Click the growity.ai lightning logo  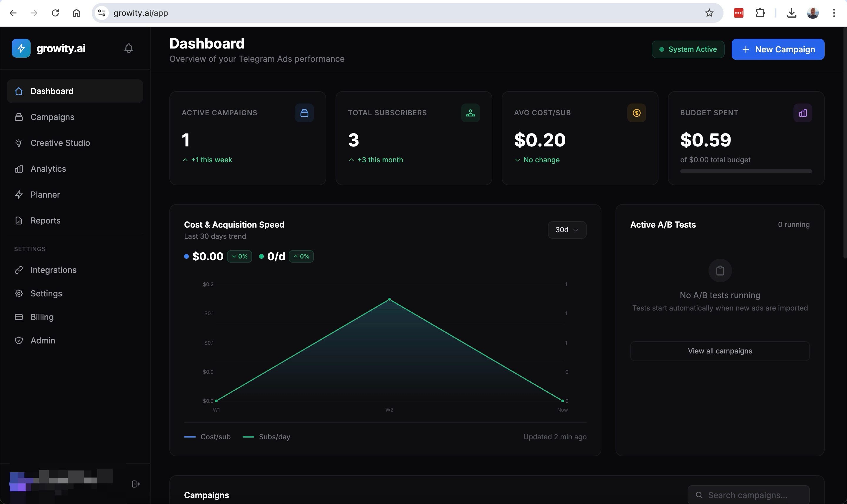click(21, 48)
